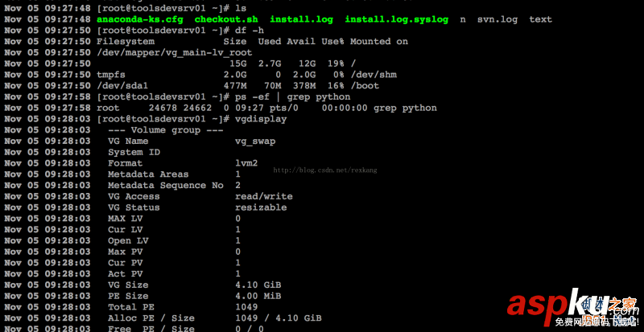This screenshot has width=644, height=332.
Task: Click the svn.log file name
Action: (x=497, y=19)
